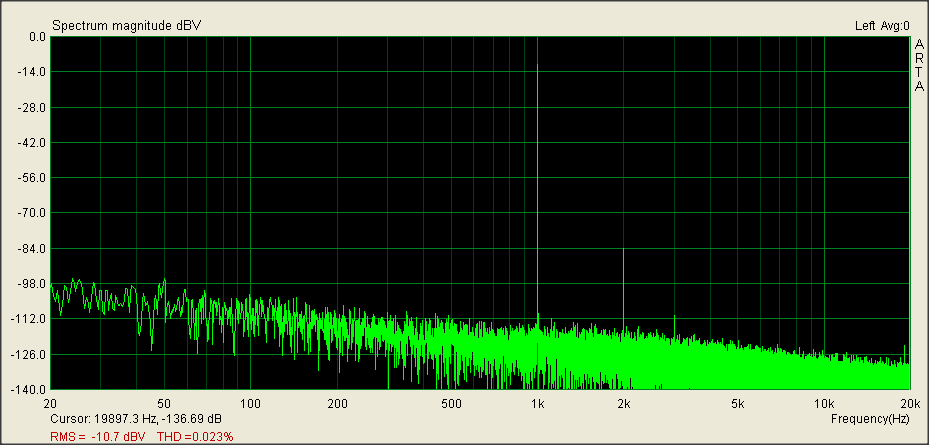This screenshot has width=929, height=445.
Task: Click the 'Spectrum magnitude dBV' title label
Action: point(126,25)
